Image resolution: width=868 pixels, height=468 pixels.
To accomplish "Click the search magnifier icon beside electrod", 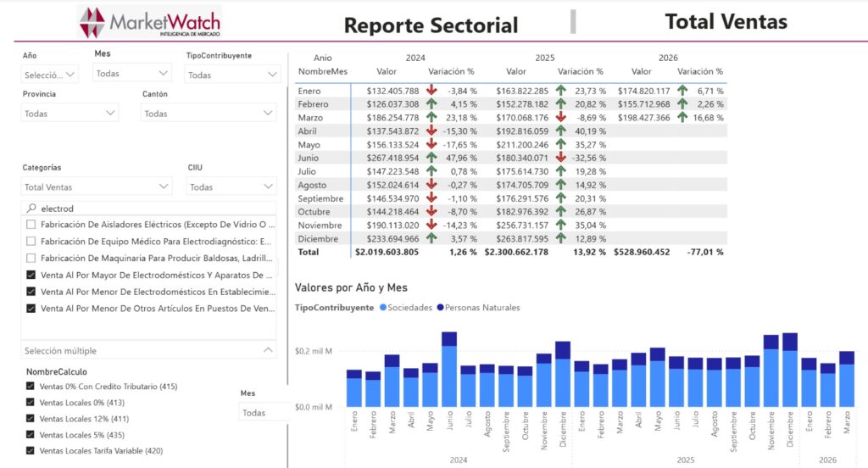I will pos(31,209).
